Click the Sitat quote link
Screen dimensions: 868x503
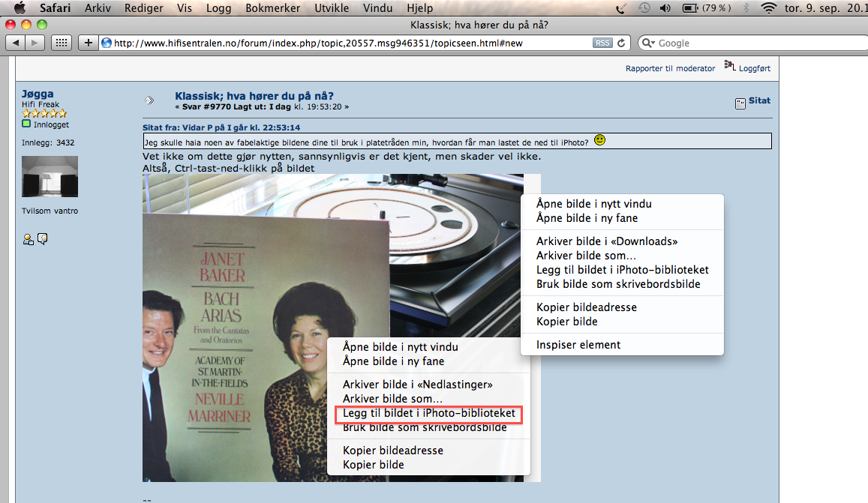coord(759,100)
